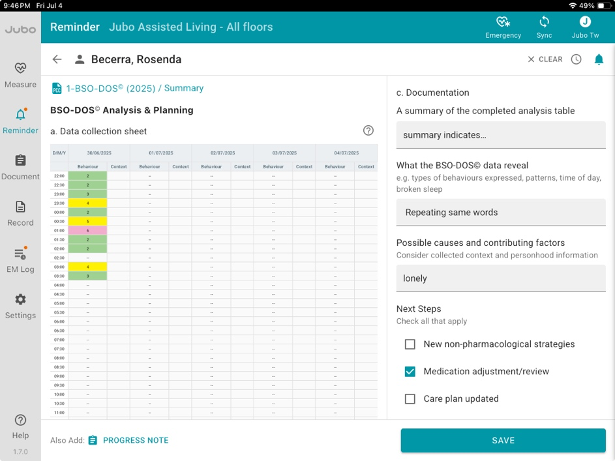Screen dimensions: 616x462
Task: Uncheck Medication adjustment/review
Action: 410,371
